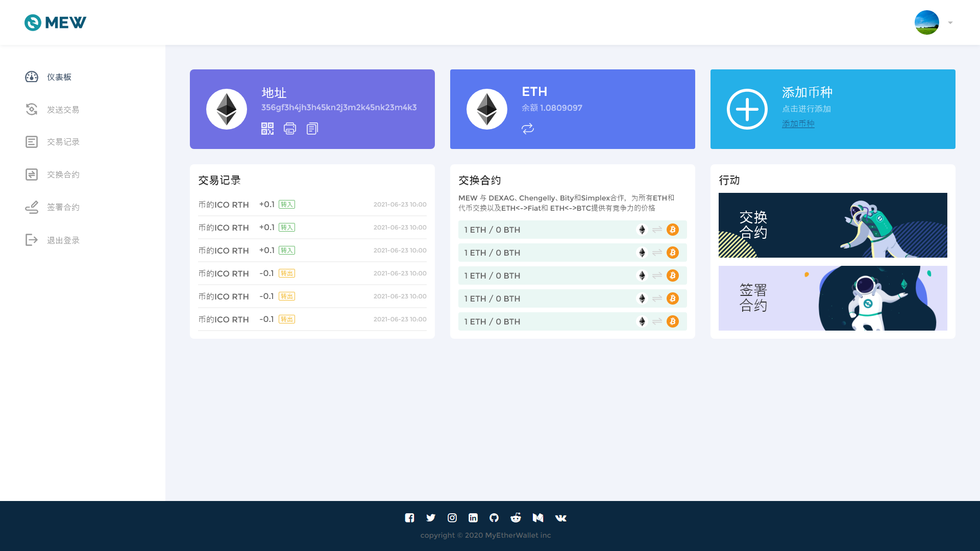Open Facebook icon in footer

tap(409, 518)
